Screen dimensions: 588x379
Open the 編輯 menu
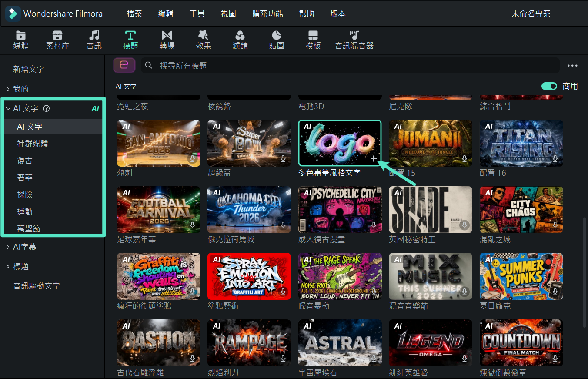pyautogui.click(x=166, y=13)
